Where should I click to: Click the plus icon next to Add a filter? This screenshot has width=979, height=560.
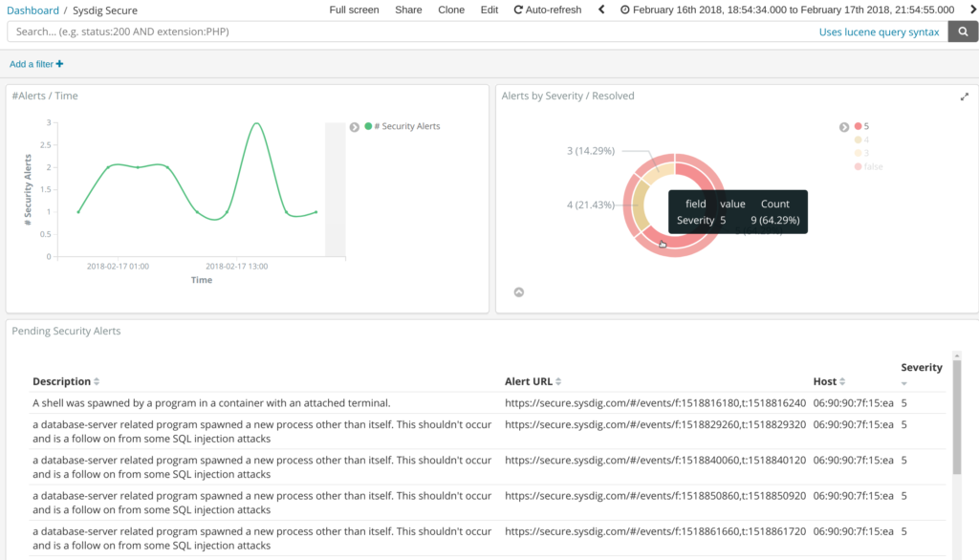(60, 64)
